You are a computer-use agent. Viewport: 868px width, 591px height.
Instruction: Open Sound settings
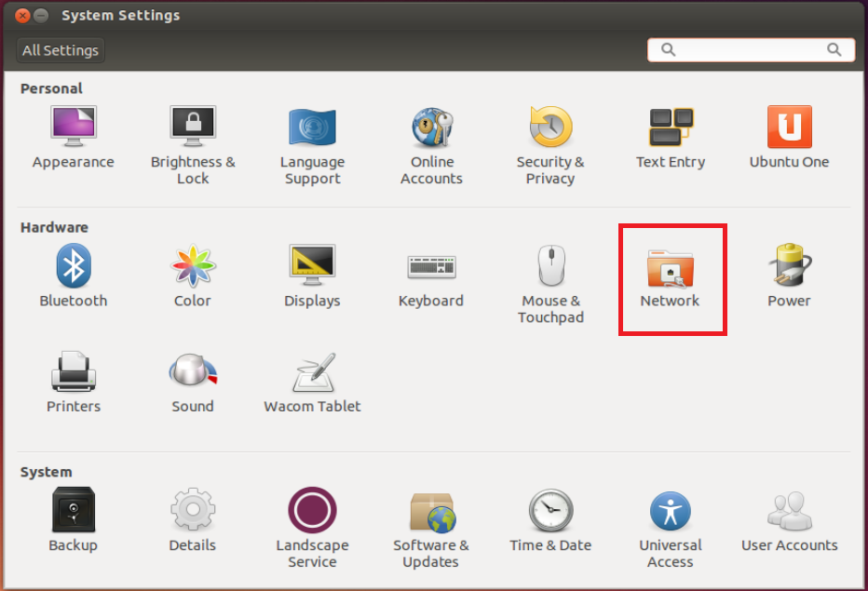[x=193, y=382]
